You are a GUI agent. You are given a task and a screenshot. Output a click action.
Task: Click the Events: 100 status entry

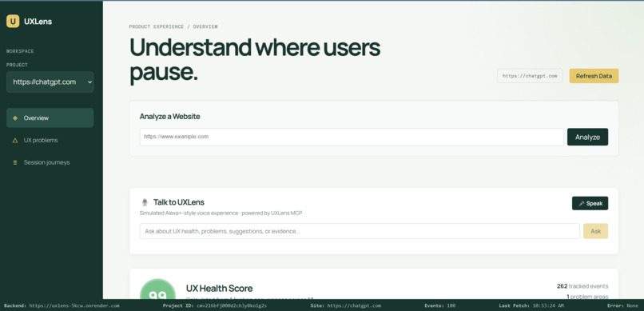click(440, 305)
